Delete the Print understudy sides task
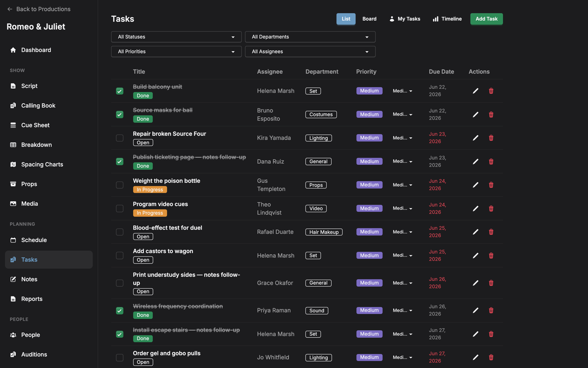 (491, 283)
